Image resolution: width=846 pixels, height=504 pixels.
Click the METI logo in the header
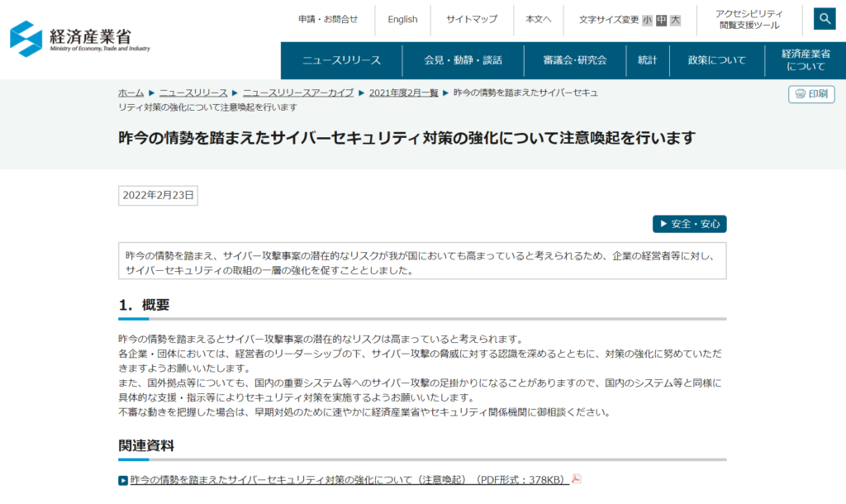coord(80,39)
